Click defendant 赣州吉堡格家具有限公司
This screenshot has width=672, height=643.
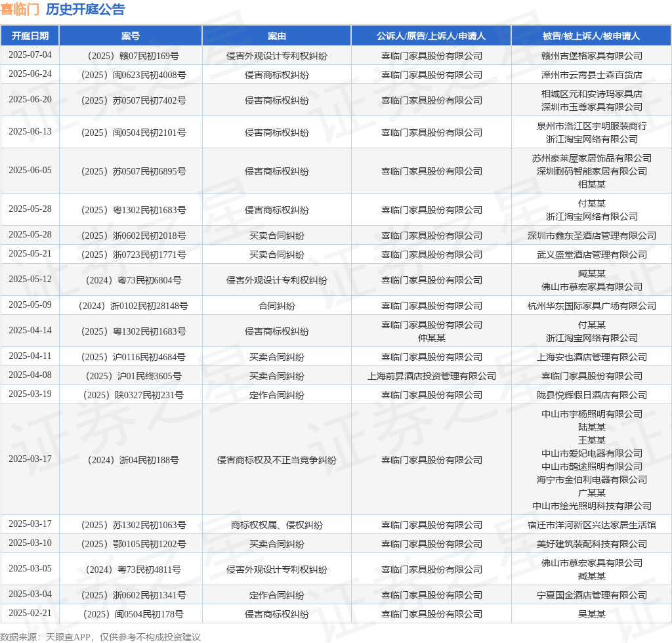click(592, 56)
